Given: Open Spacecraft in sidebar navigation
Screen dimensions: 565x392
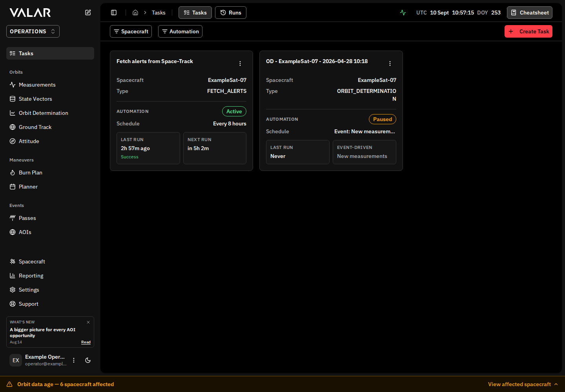Looking at the screenshot, I should 50,261.
